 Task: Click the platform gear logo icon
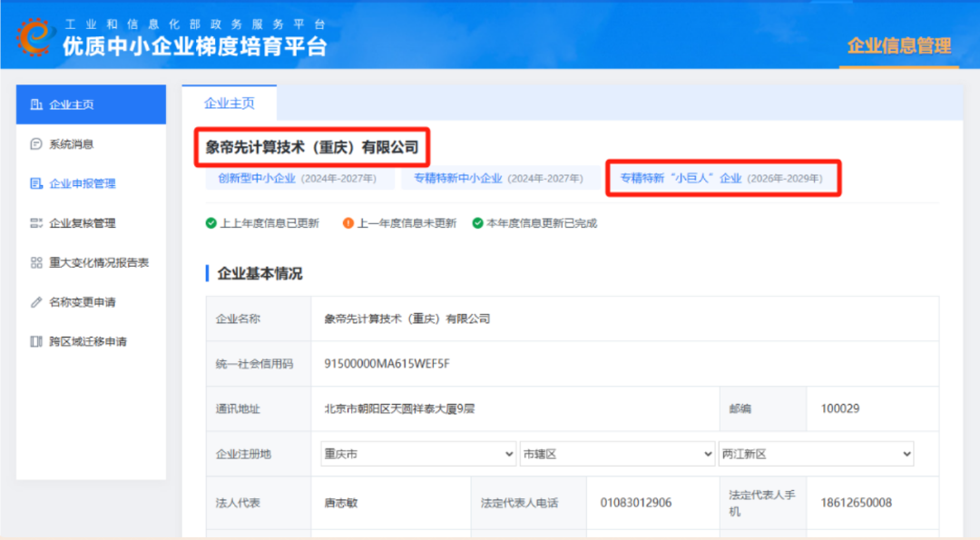click(35, 37)
